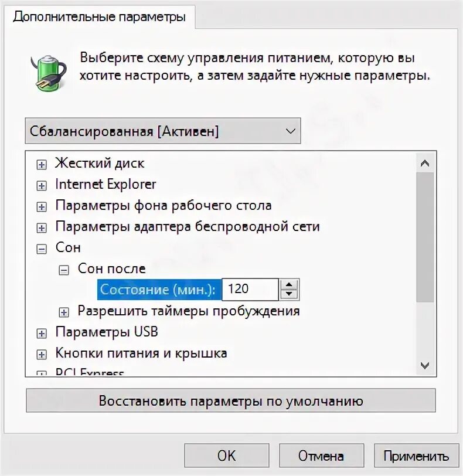
Task: Collapse the Сон после sub-node
Action: [64, 270]
